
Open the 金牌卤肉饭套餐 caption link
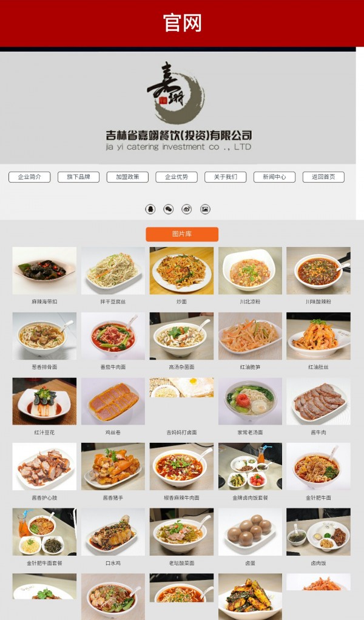(x=250, y=498)
